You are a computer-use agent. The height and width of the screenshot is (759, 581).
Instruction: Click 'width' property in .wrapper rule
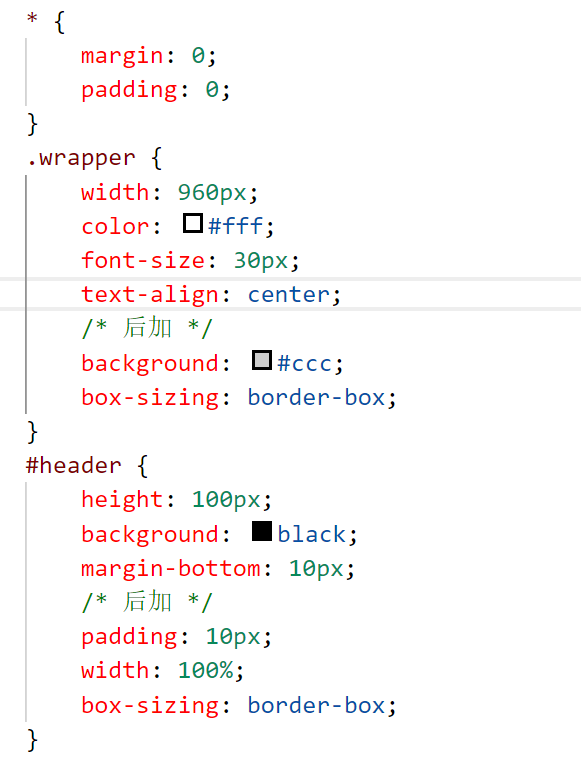(x=115, y=192)
